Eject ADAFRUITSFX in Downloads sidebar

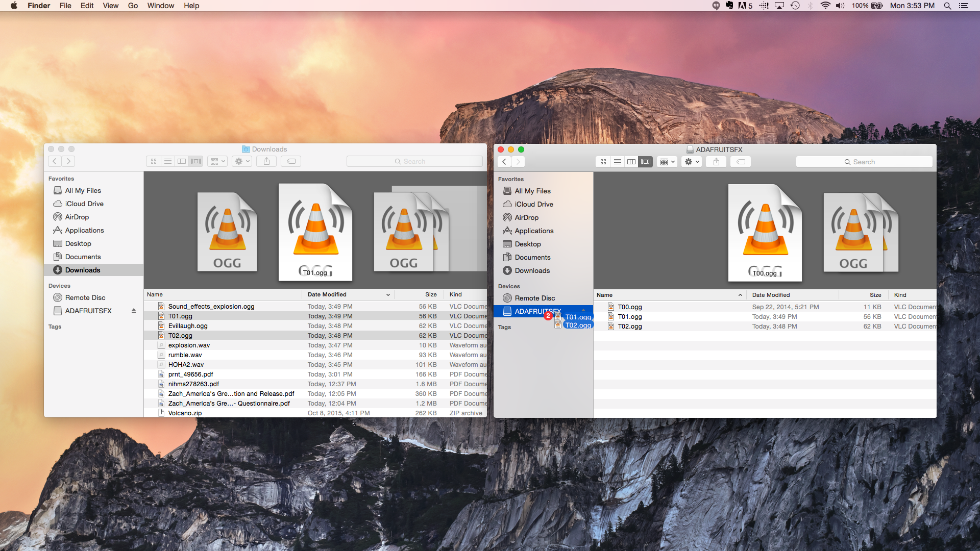click(134, 311)
